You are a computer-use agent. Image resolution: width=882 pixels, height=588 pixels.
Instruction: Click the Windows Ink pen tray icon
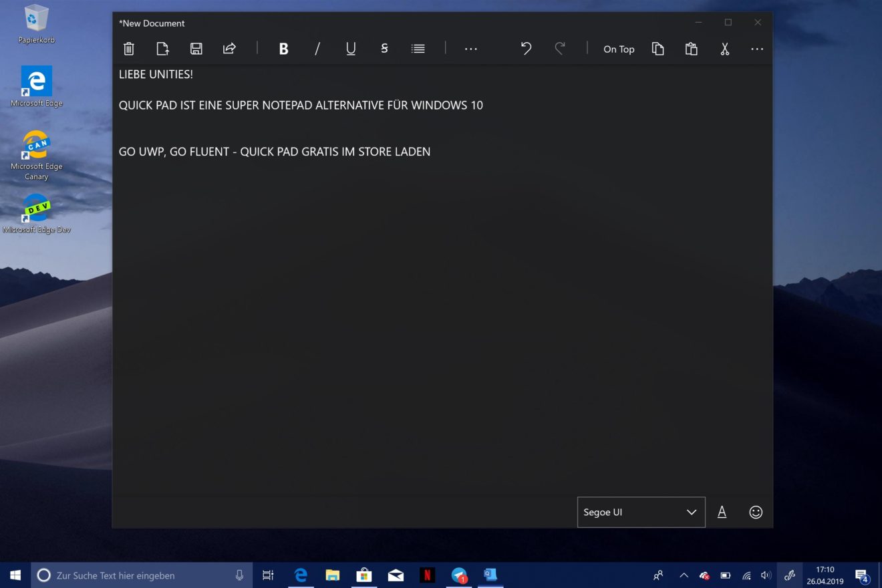click(789, 575)
